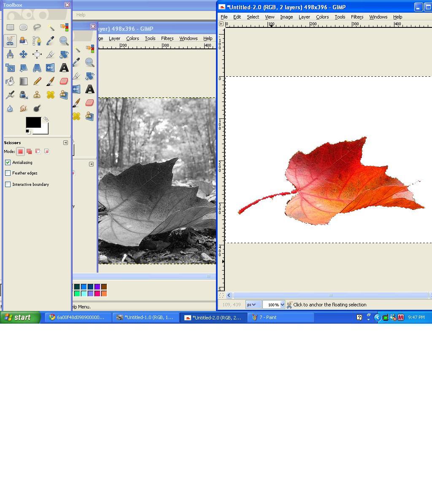Open the ruler-corner menu button in Untitled-2.0
The height and width of the screenshot is (504, 432).
tap(221, 24)
